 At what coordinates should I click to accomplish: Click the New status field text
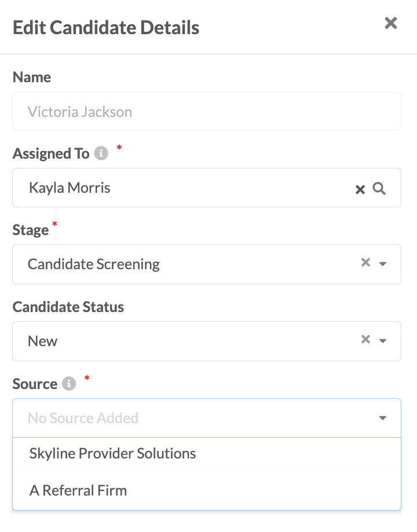pyautogui.click(x=42, y=341)
